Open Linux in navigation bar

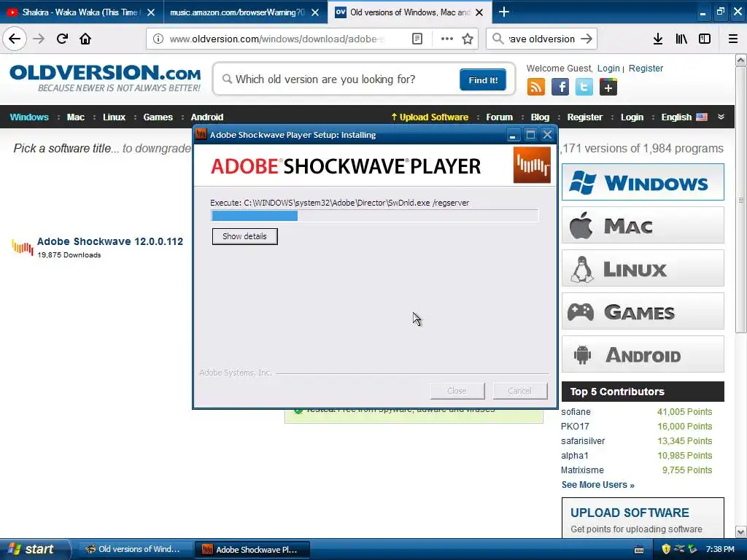point(115,117)
